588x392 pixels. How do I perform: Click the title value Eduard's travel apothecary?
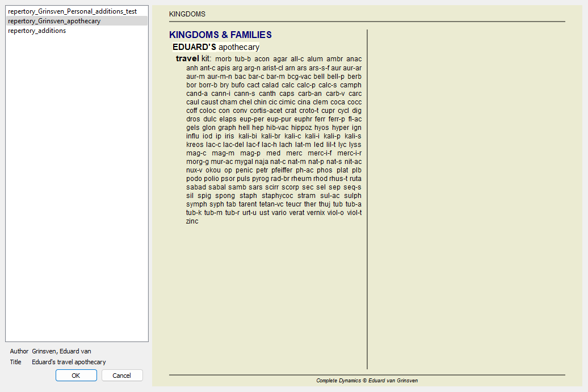click(x=69, y=362)
